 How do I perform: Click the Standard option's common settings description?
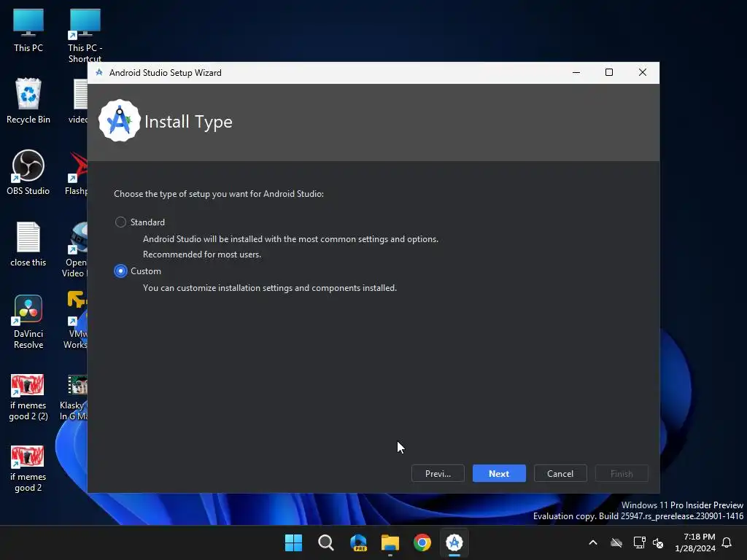(290, 239)
